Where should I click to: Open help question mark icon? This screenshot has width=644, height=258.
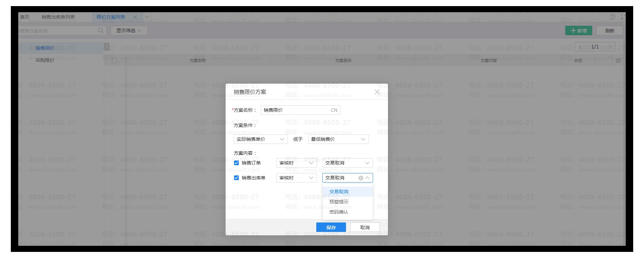pyautogui.click(x=613, y=17)
